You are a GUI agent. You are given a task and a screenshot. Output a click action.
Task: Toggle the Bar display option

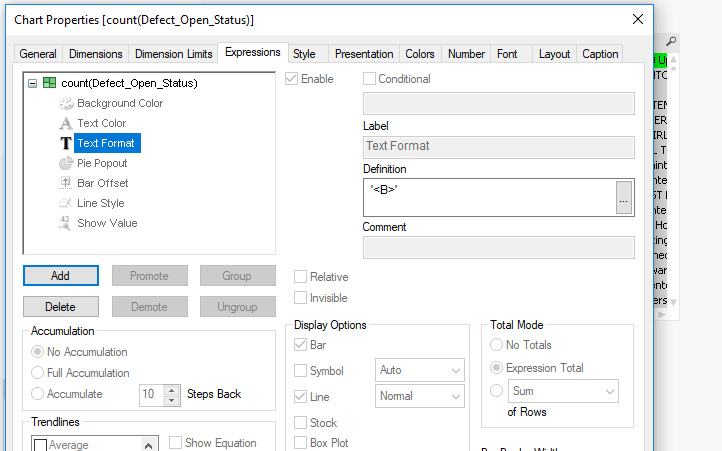point(300,345)
